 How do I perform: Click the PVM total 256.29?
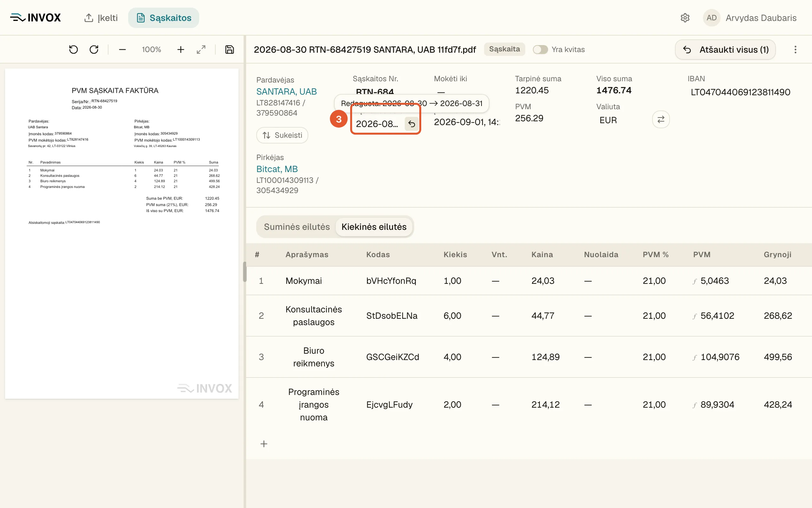[x=529, y=118]
